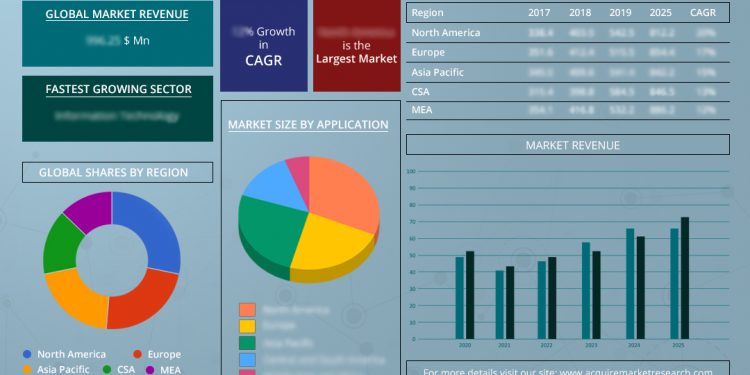
Task: Click the 2018 column header
Action: (580, 13)
